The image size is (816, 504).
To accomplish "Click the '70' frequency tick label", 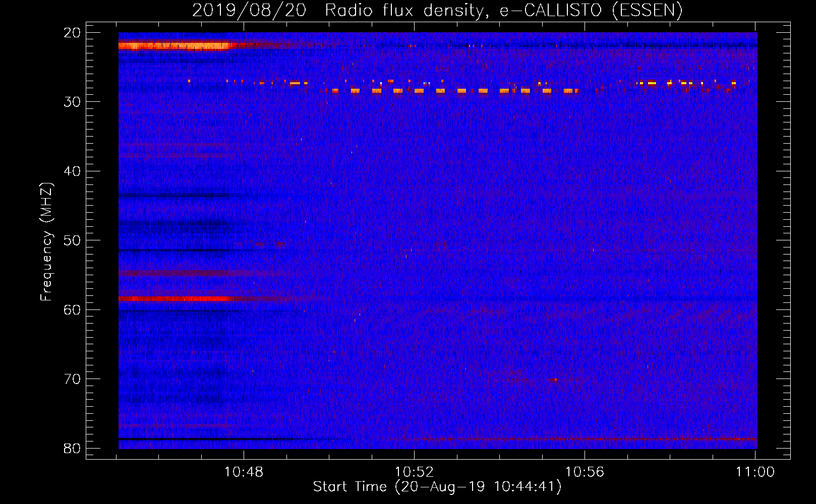I will point(73,379).
